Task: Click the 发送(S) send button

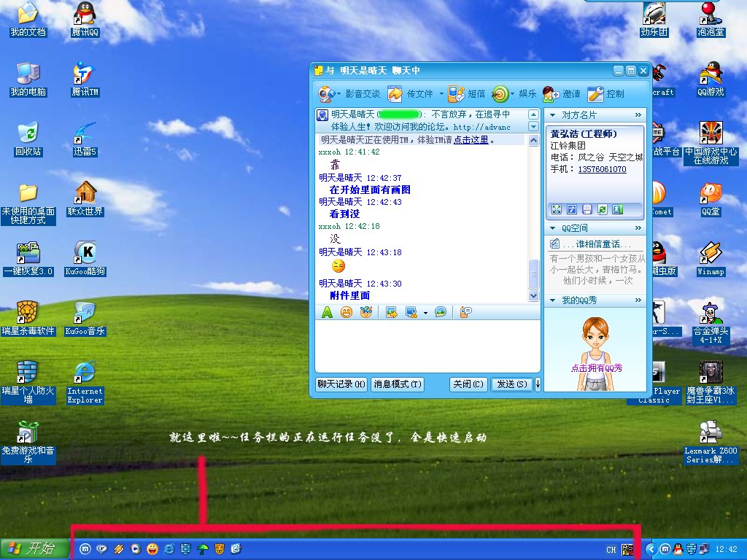Action: point(511,384)
